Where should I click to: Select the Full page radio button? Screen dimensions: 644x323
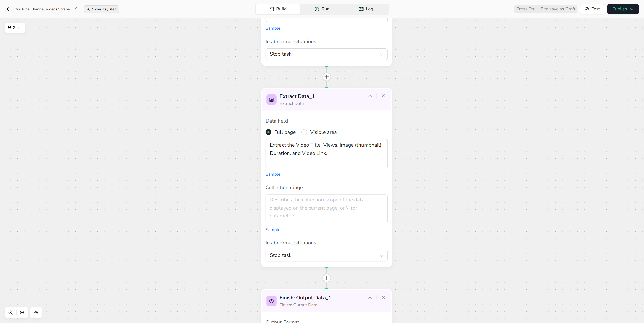[268, 132]
